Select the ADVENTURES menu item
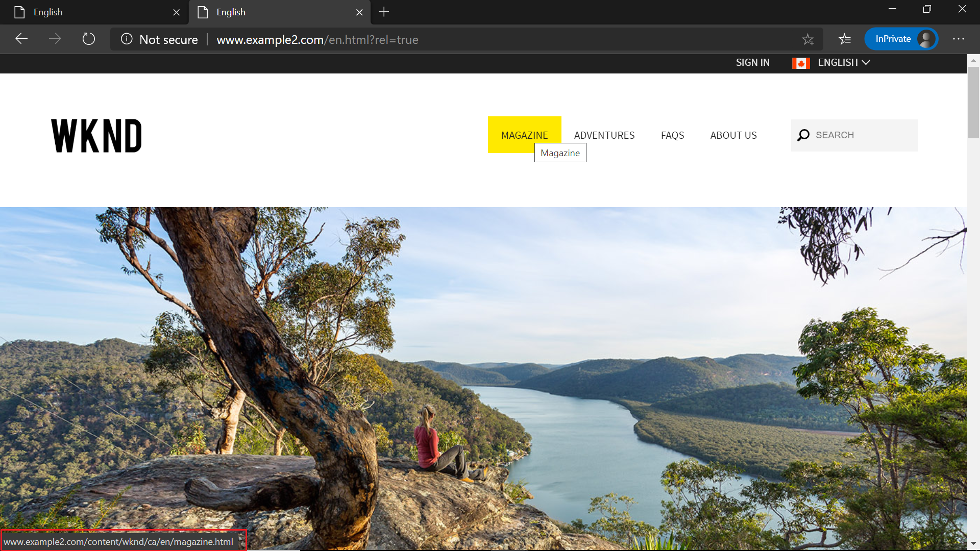 tap(604, 135)
